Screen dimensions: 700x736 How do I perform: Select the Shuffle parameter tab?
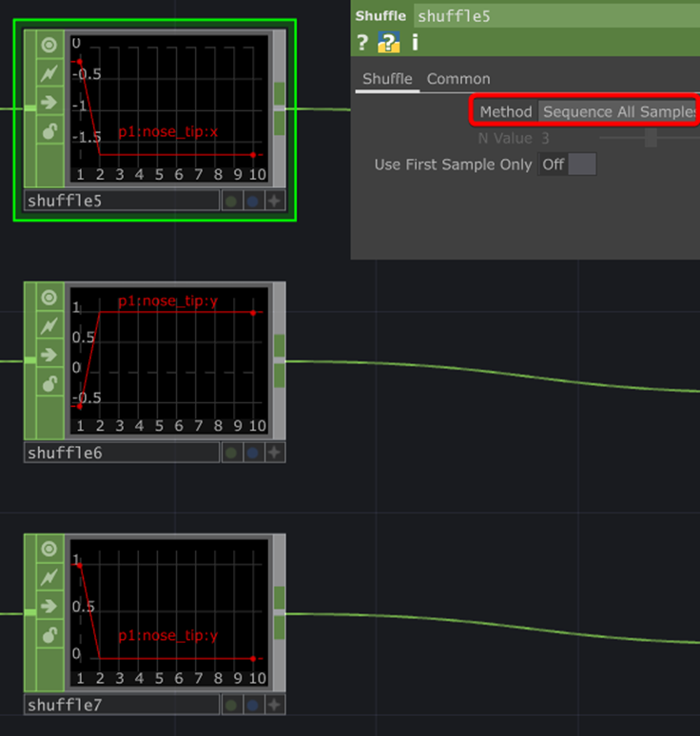click(387, 79)
